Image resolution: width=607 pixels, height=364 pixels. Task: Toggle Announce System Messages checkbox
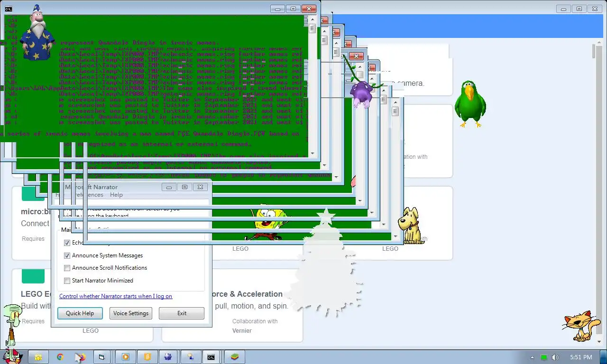point(67,255)
